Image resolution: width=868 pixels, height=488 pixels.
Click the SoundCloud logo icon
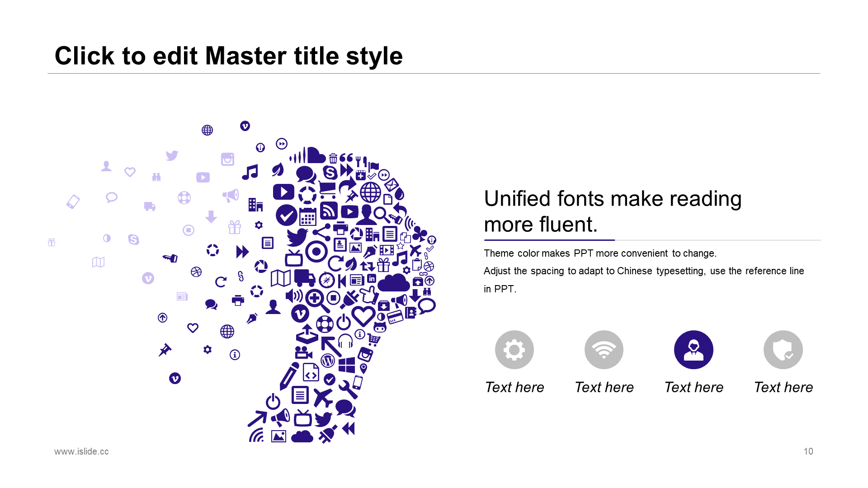coord(308,155)
